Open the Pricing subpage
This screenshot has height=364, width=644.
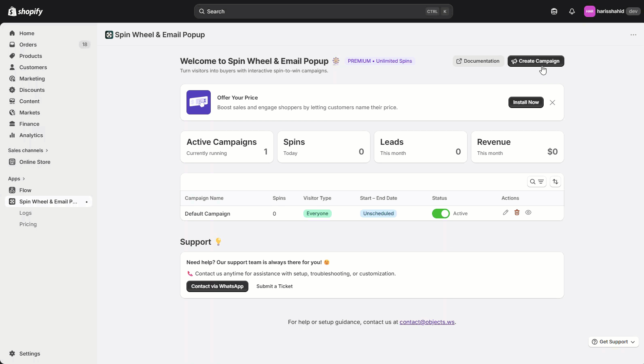pos(28,224)
